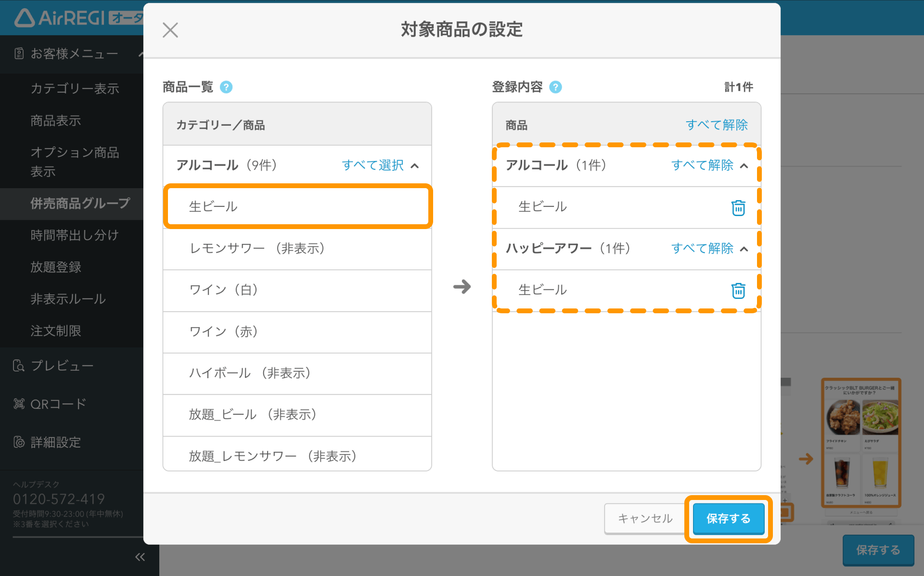Click お客様メニュー sidebar icon
This screenshot has height=576, width=924.
coord(19,53)
